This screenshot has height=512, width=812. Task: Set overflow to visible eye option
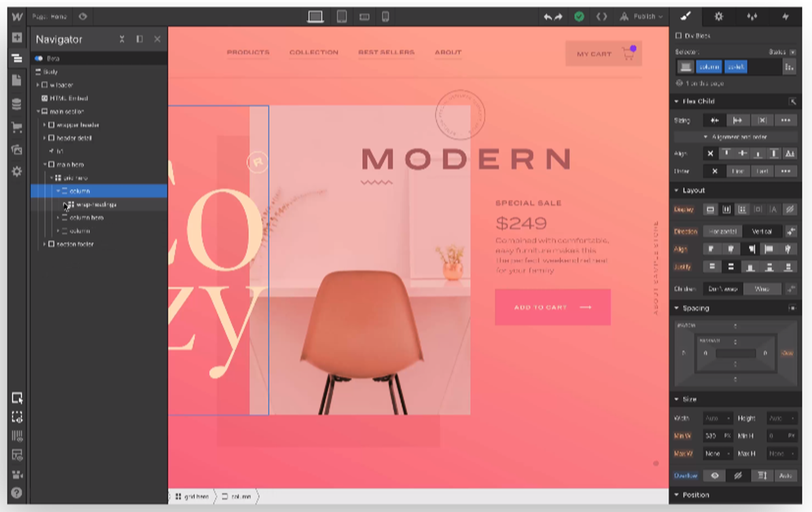(715, 475)
